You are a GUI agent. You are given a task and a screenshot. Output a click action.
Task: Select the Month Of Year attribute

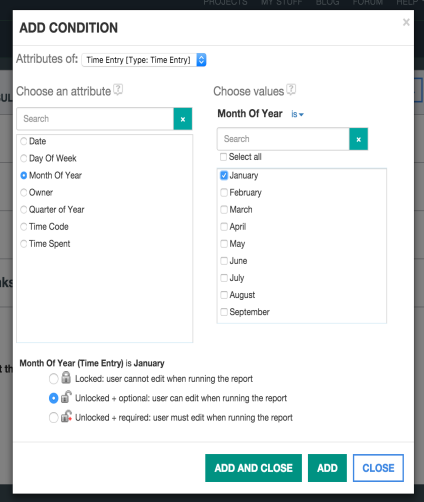click(x=24, y=175)
